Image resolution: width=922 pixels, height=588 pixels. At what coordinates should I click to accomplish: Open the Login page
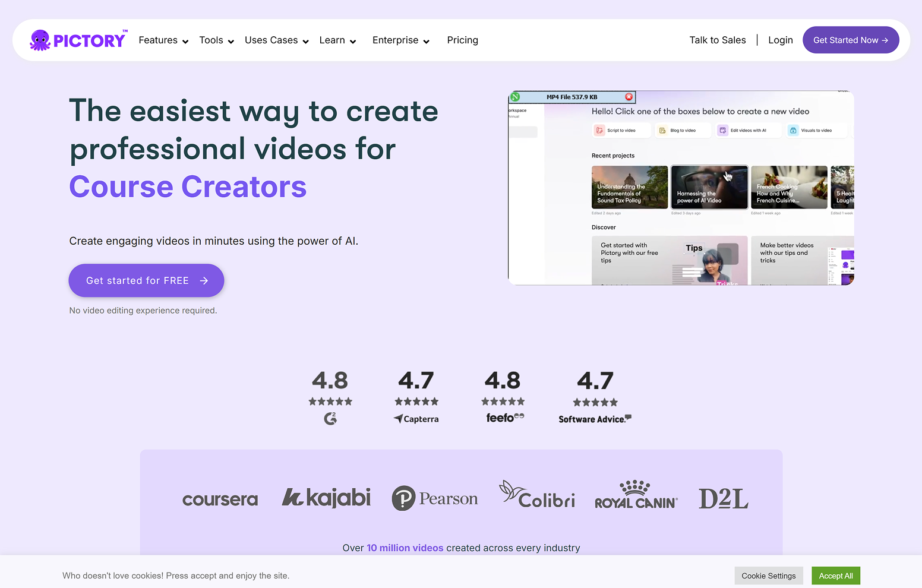(780, 40)
